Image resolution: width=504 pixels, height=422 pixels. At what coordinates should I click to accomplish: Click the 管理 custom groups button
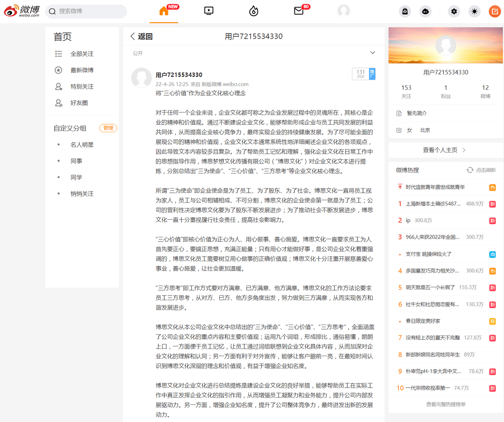[108, 128]
